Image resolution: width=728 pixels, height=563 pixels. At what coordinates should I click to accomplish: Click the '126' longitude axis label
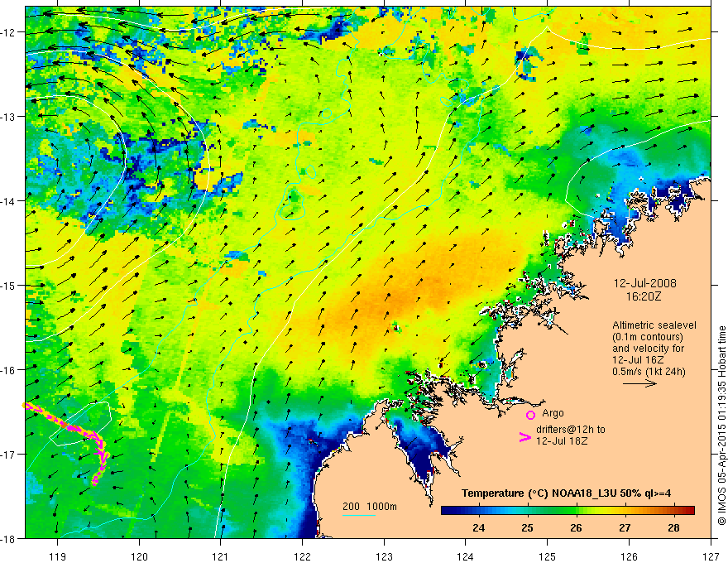629,556
